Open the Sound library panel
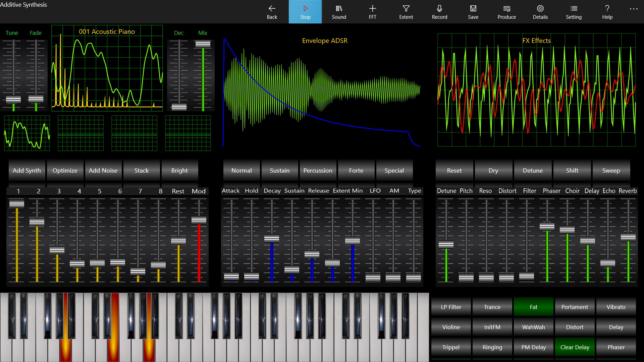This screenshot has width=644, height=362. pos(339,12)
